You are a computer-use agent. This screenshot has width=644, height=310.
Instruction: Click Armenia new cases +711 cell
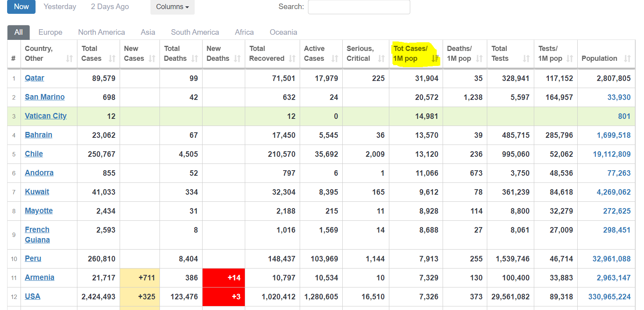(140, 278)
